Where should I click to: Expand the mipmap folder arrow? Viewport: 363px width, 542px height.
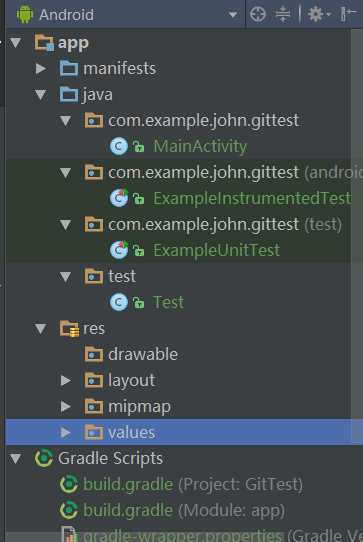pyautogui.click(x=66, y=406)
